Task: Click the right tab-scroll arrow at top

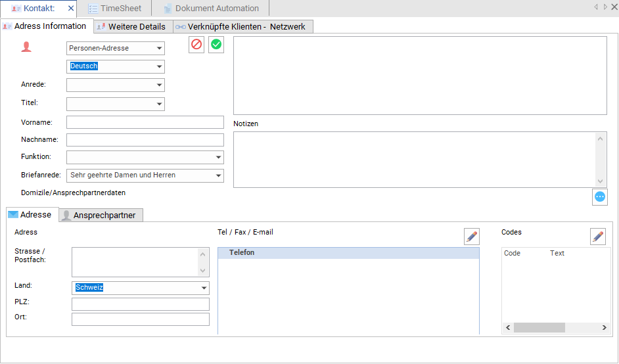Action: click(605, 7)
